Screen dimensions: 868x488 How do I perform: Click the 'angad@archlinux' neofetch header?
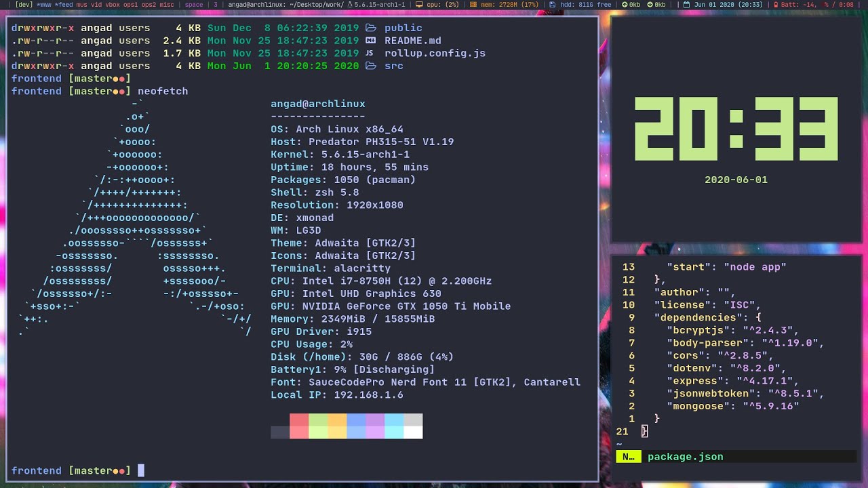(318, 104)
